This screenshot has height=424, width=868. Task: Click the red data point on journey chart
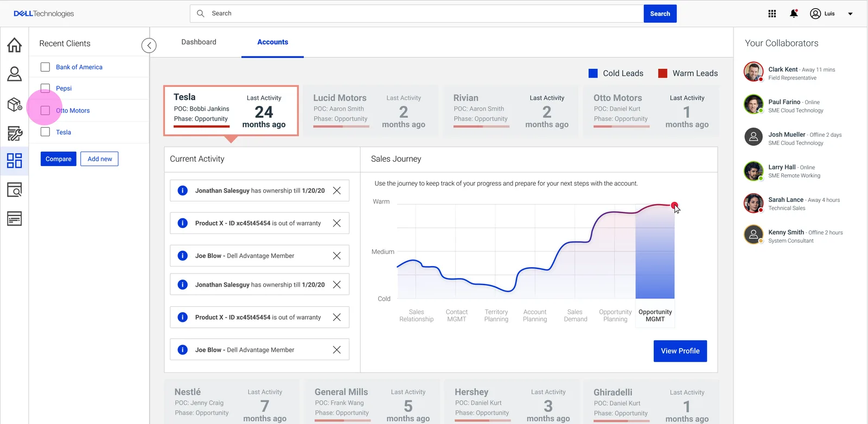[x=674, y=205]
